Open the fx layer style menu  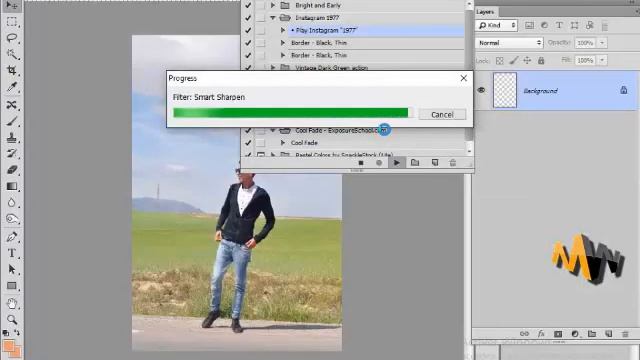541,334
